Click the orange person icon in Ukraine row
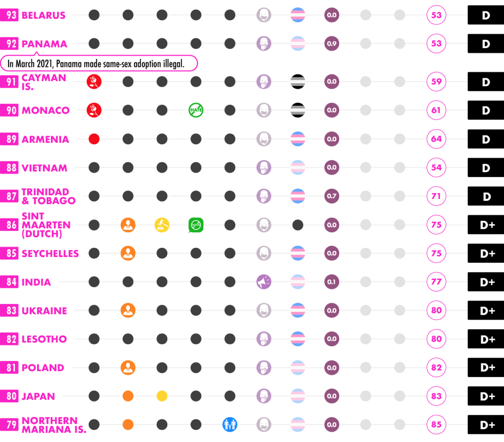 (128, 310)
